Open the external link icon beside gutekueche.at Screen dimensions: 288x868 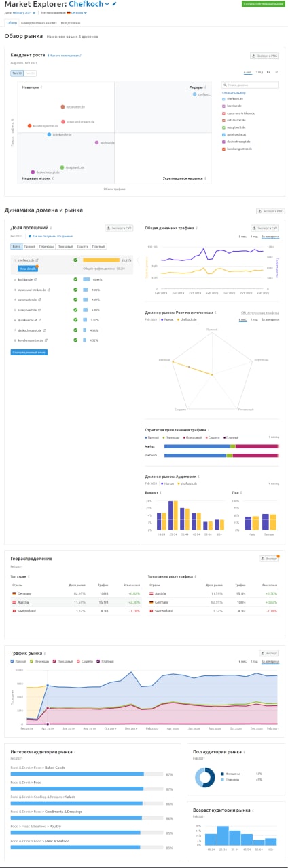pos(39,320)
